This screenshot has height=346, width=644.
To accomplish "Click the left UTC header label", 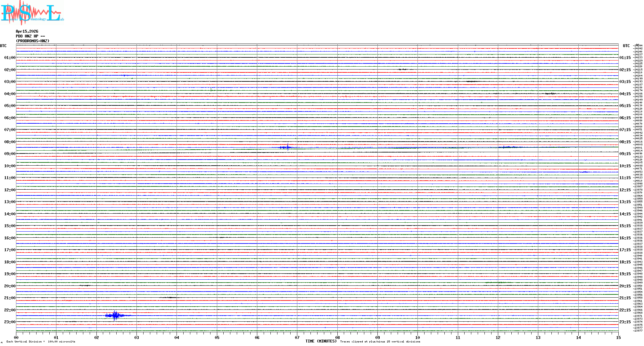I will [3, 46].
